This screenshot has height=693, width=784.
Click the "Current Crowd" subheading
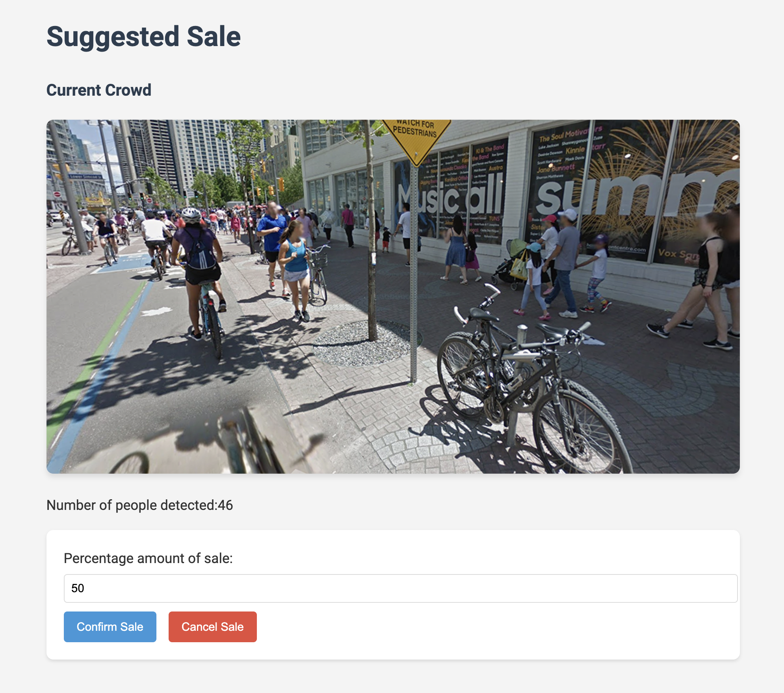[x=99, y=90]
